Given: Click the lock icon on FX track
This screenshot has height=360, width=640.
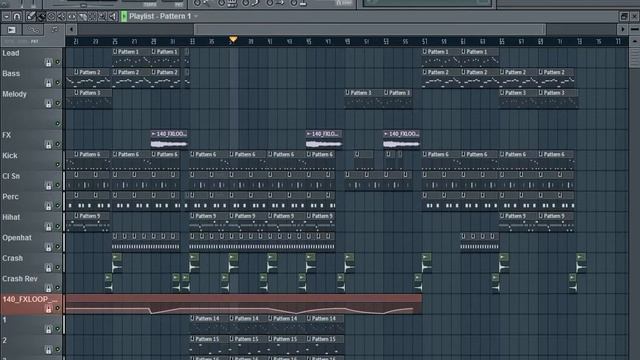Looking at the screenshot, I should (x=48, y=144).
